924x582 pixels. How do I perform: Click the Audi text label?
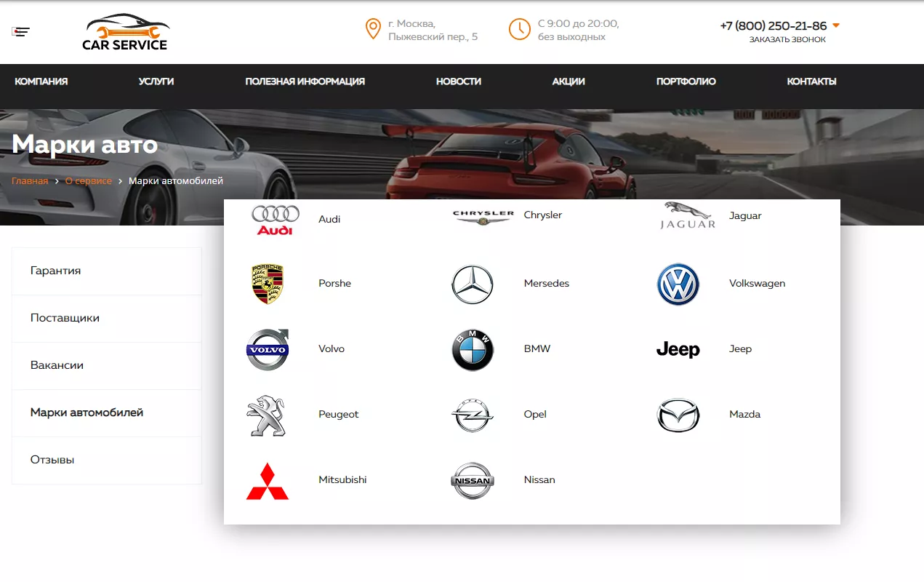[x=329, y=220]
